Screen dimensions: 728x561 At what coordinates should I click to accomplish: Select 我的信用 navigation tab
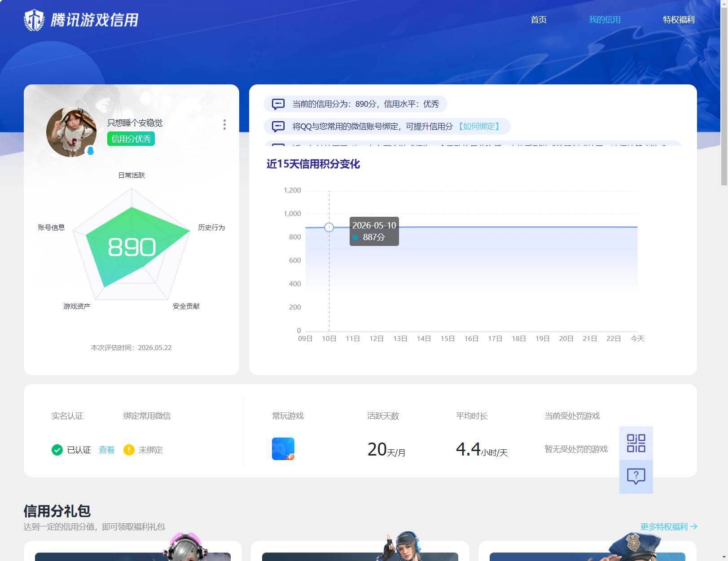(x=605, y=20)
